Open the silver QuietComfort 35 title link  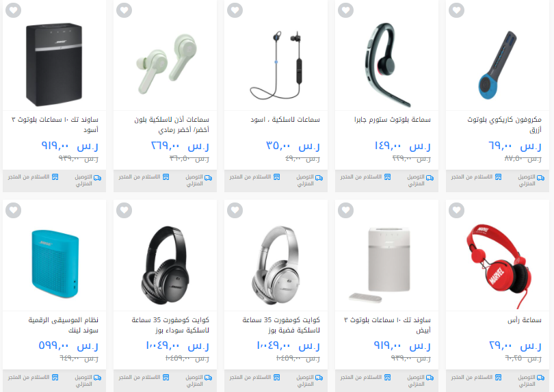click(x=281, y=325)
